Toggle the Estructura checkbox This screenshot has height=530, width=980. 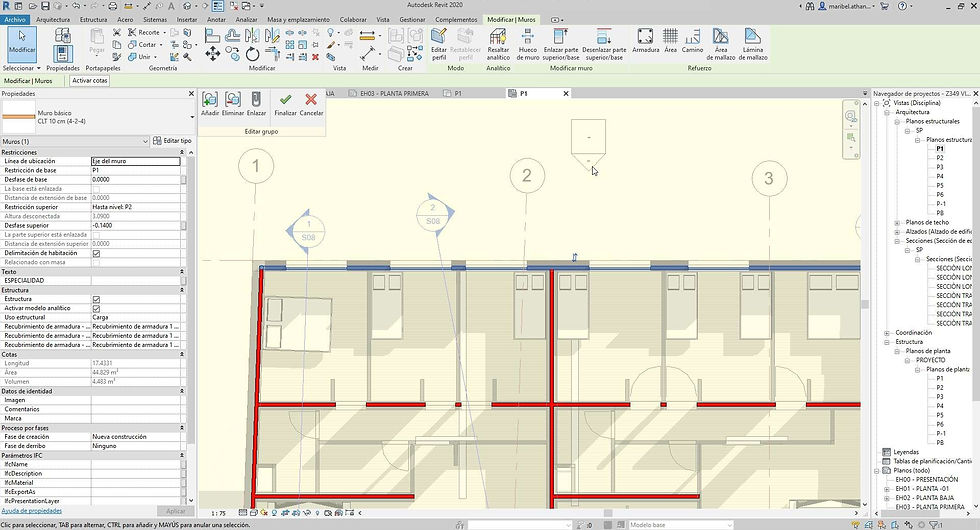tap(96, 299)
